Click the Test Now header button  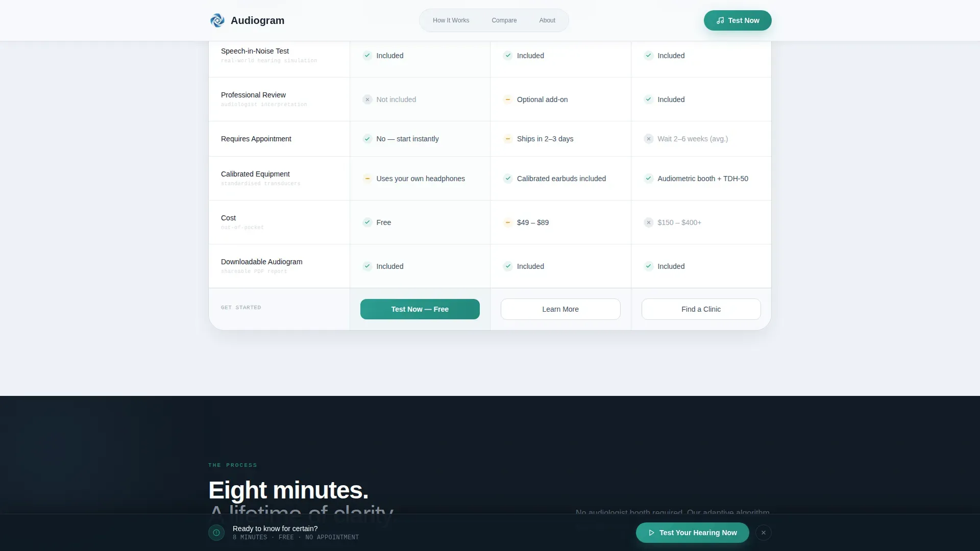click(x=738, y=20)
